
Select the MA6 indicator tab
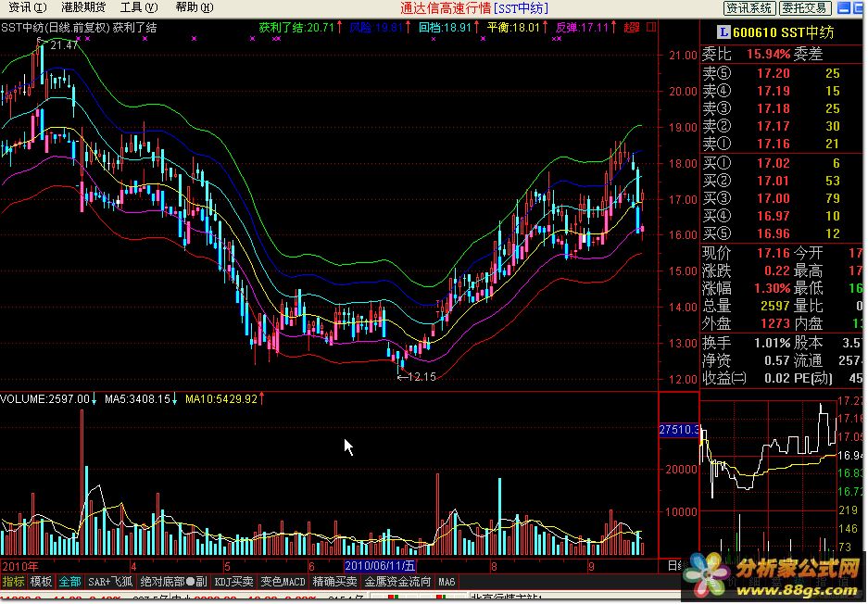447,582
